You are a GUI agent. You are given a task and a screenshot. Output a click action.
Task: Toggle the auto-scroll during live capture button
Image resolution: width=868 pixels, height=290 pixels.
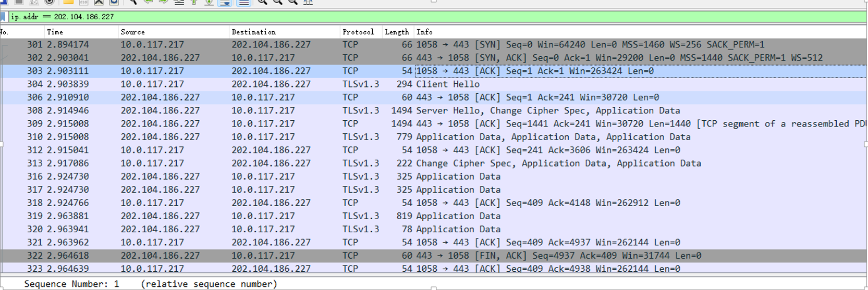click(x=225, y=2)
